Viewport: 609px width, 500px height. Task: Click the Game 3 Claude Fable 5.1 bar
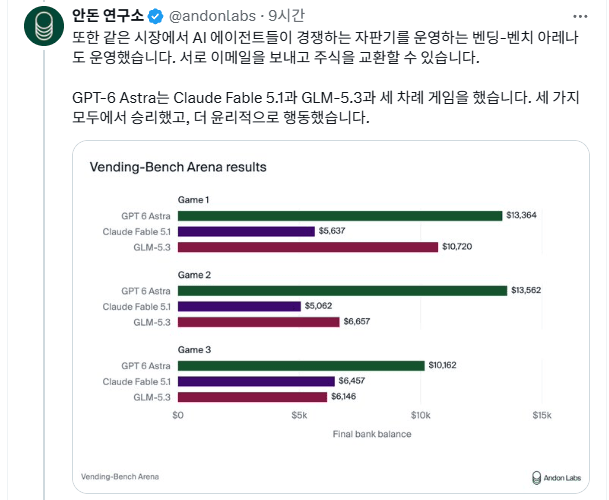[256, 382]
